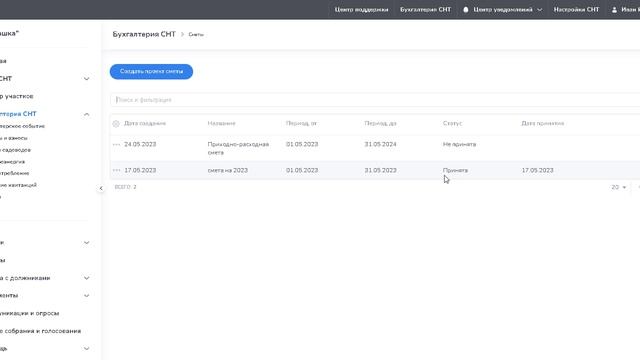Open Центр уведомлений menu in the top bar
This screenshot has height=360, width=640.
point(503,9)
